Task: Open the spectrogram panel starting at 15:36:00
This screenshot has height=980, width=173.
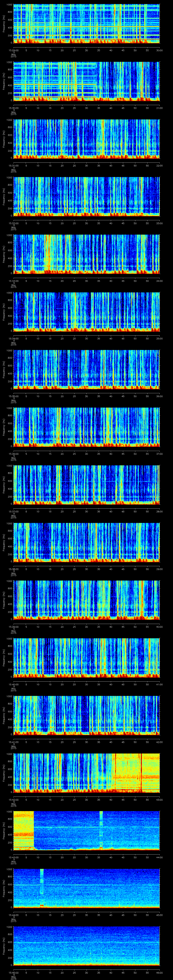Action: pyautogui.click(x=86, y=426)
